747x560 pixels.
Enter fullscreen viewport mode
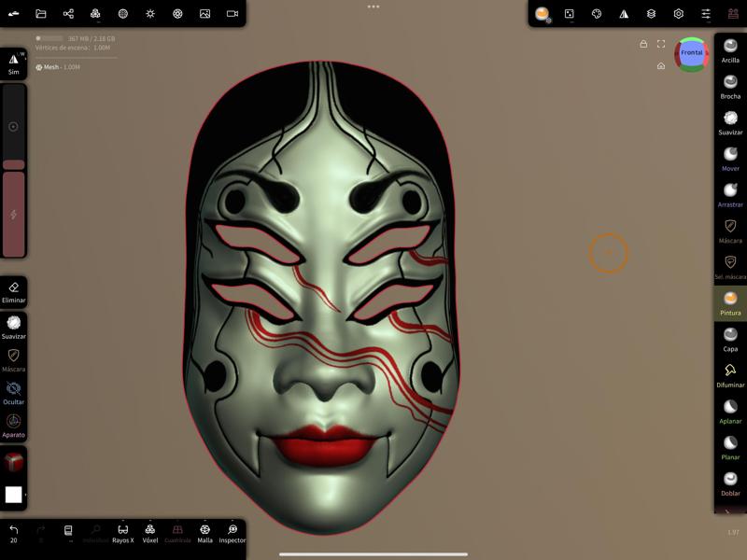click(x=661, y=44)
